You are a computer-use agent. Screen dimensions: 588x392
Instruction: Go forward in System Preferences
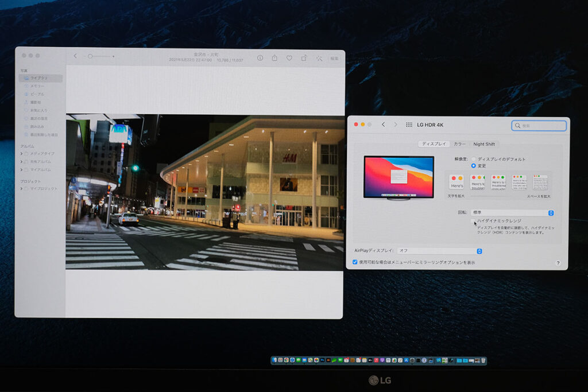(395, 125)
